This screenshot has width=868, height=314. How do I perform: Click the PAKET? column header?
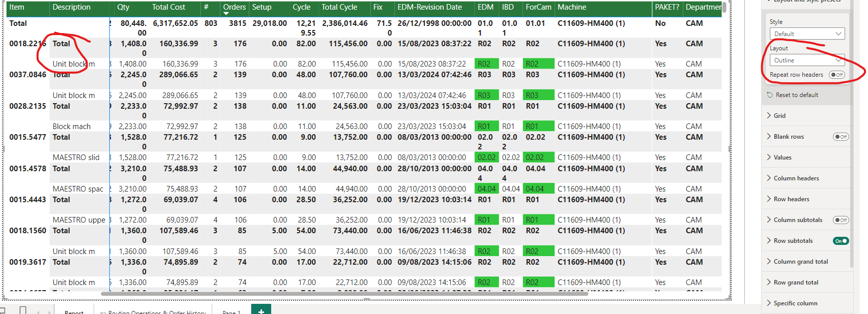667,7
